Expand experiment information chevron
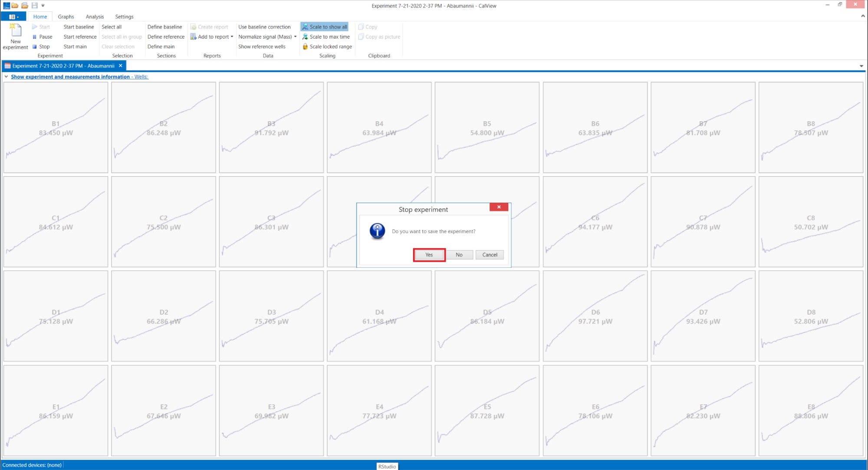Image resolution: width=868 pixels, height=470 pixels. click(6, 77)
